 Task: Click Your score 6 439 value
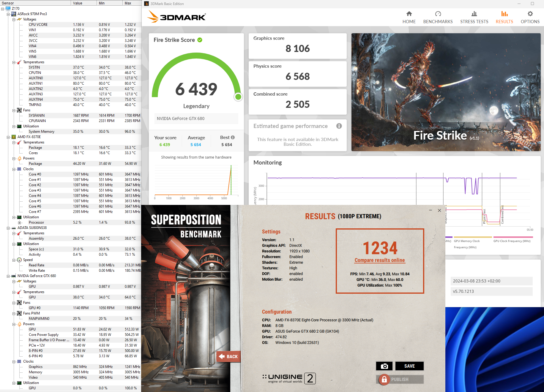[165, 145]
